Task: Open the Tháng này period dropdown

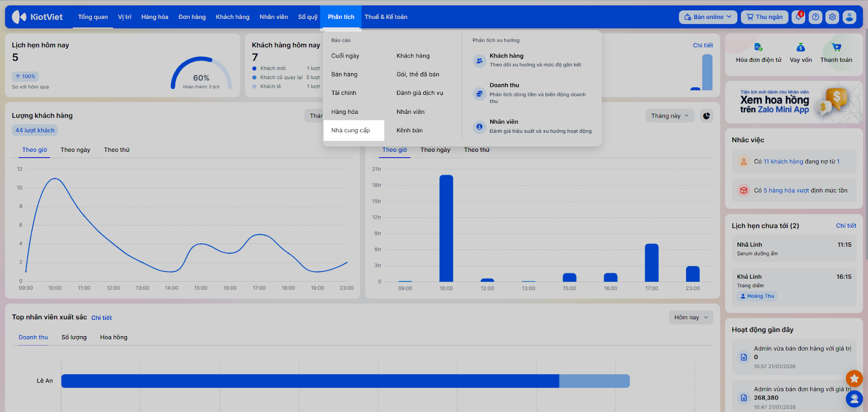Action: click(669, 115)
